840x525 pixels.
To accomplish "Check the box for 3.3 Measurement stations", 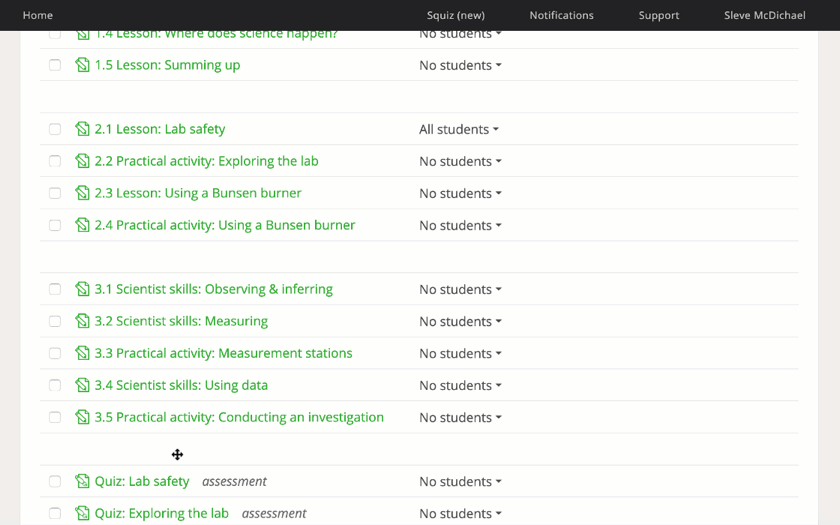I will tap(55, 353).
